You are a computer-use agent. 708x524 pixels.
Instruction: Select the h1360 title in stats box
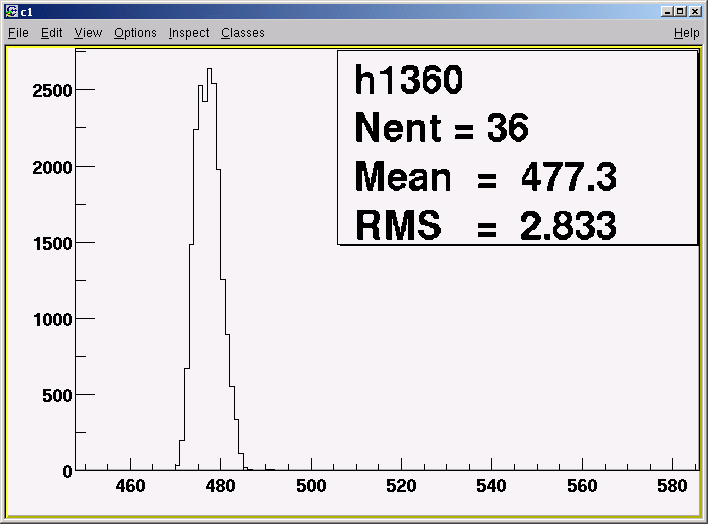pyautogui.click(x=409, y=80)
